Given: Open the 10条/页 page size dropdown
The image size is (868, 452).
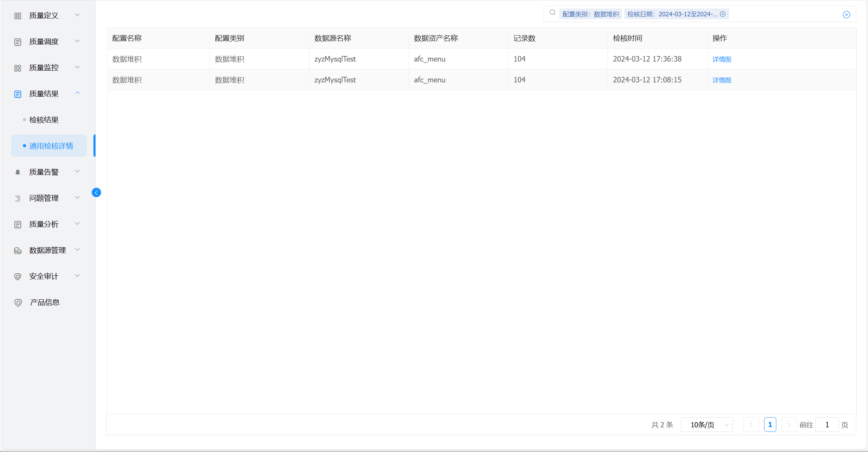Looking at the screenshot, I should pos(706,425).
